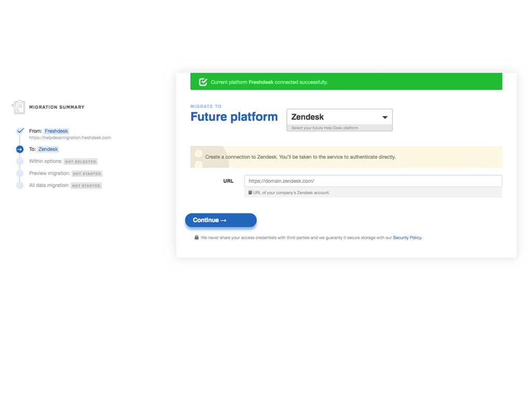The height and width of the screenshot is (399, 532).
Task: Click the lock icon below Continue
Action: click(x=196, y=237)
